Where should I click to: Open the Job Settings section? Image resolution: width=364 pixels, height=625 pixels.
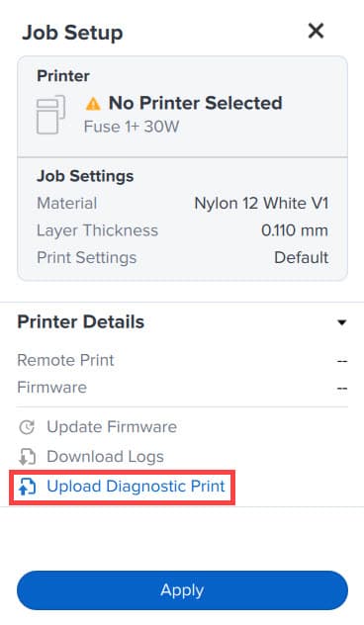85,176
